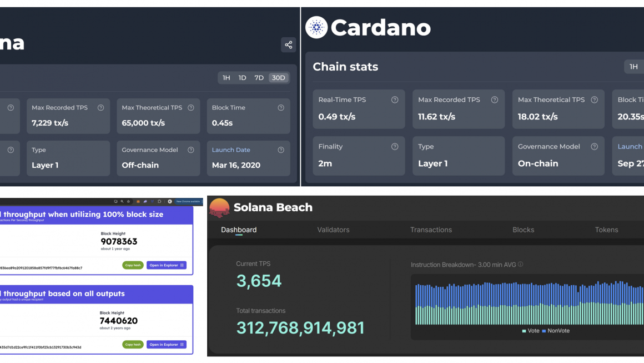Viewport: 644px width, 363px height.
Task: Open the Validators tab in Solana Beach
Action: [333, 230]
